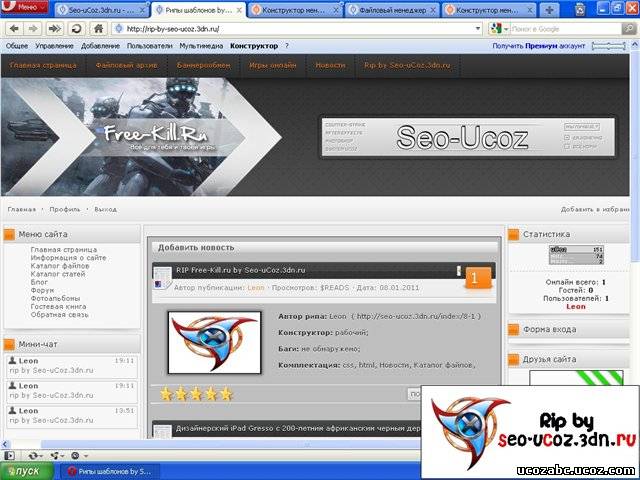Open the closed tabs trash can
The height and width of the screenshot is (480, 640).
580,9
